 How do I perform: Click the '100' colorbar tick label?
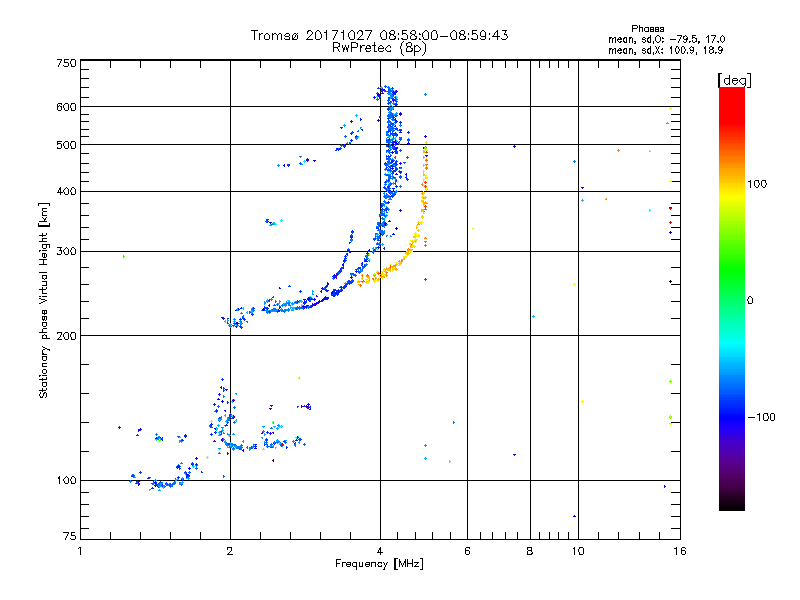[x=757, y=184]
